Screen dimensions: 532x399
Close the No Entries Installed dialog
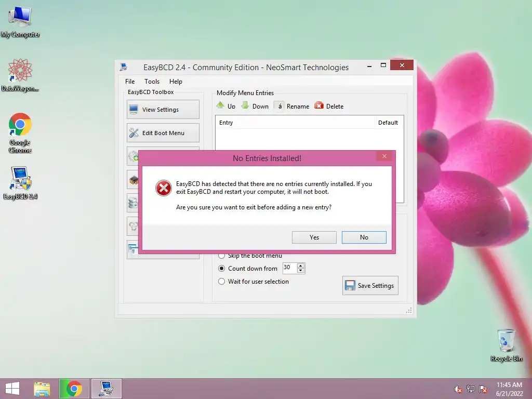(x=384, y=156)
